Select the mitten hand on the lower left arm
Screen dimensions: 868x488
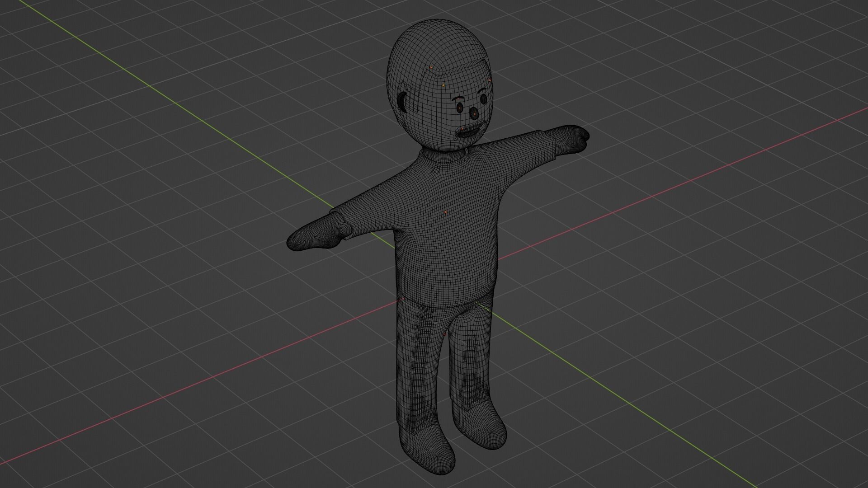316,233
